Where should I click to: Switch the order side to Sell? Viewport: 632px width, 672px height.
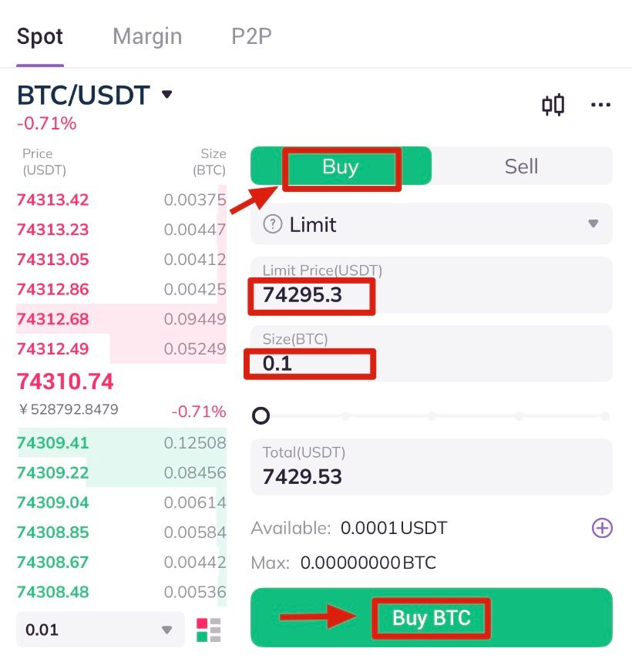(521, 166)
